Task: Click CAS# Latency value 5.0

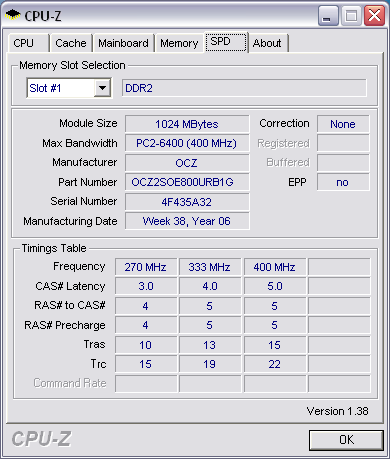Action: click(275, 286)
